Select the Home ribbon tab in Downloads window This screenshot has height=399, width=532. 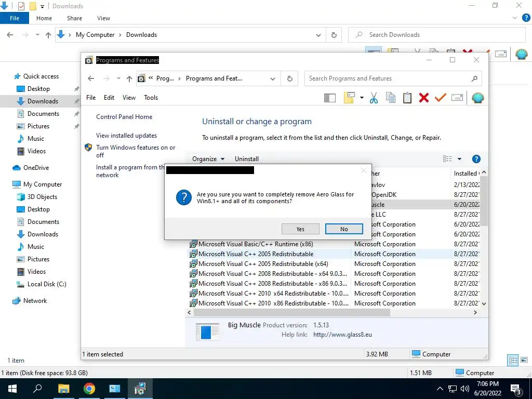[44, 18]
